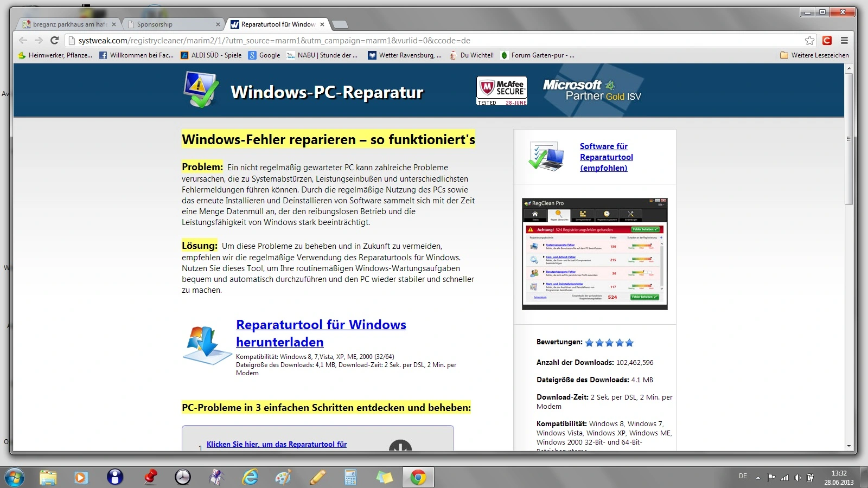This screenshot has height=488, width=868.
Task: Click the laptop checkmark icon beside Software link
Action: [x=546, y=156]
